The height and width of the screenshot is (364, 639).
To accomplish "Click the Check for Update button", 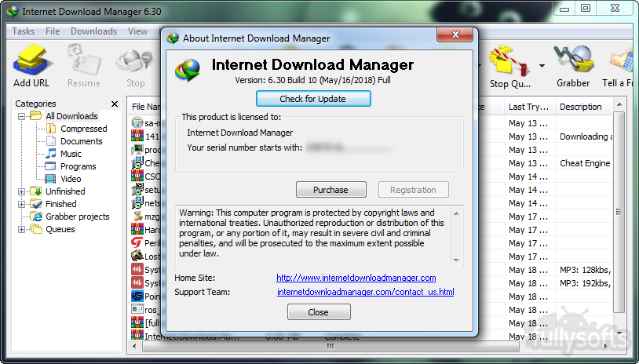I will coord(313,99).
